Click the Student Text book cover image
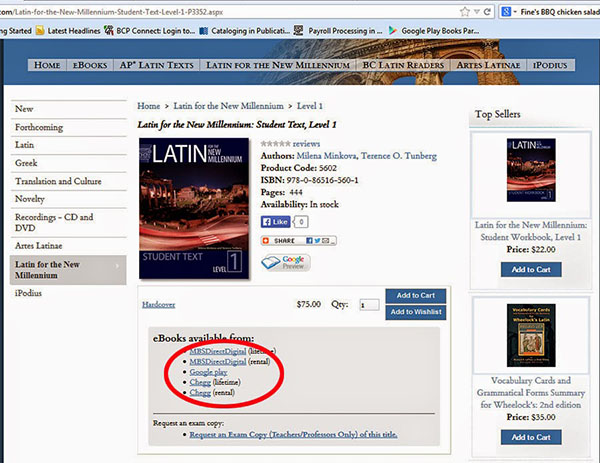 pos(194,208)
